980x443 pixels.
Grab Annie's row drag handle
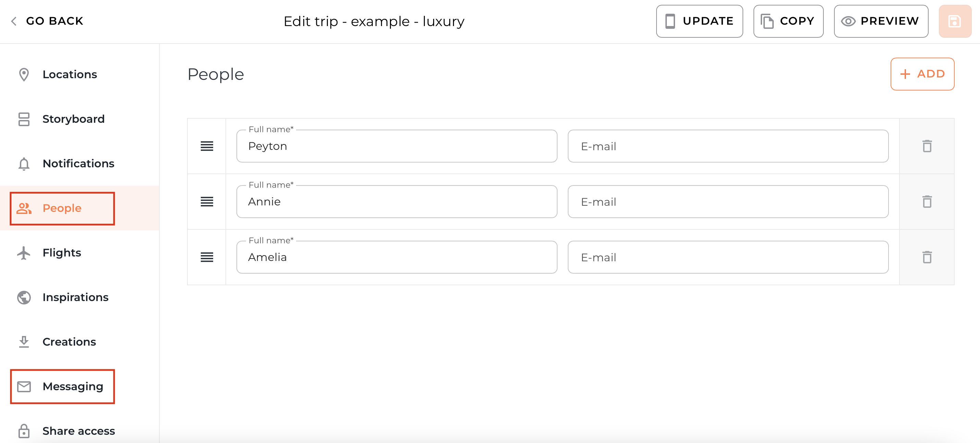coord(207,202)
